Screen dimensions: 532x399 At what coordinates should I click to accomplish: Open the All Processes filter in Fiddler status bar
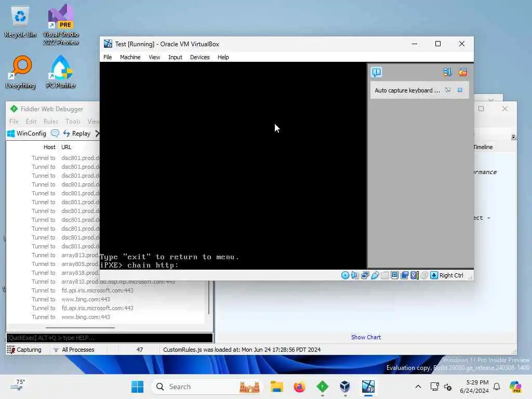tap(74, 350)
